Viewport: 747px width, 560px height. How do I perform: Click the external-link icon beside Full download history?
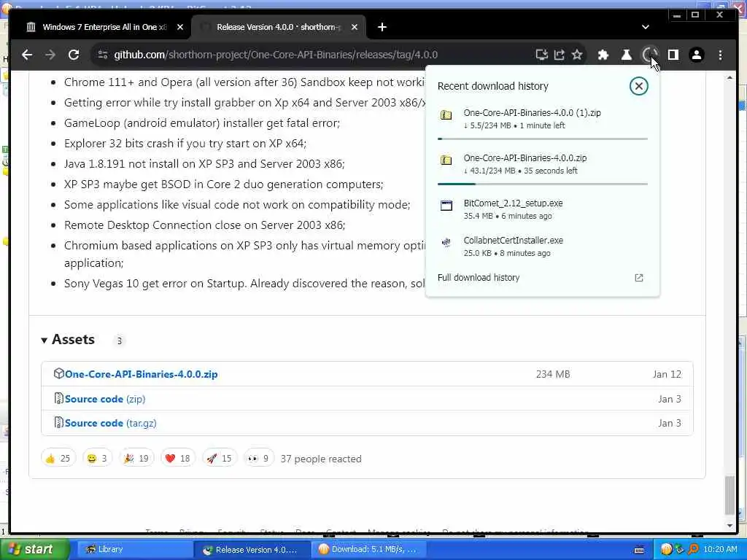click(x=639, y=278)
